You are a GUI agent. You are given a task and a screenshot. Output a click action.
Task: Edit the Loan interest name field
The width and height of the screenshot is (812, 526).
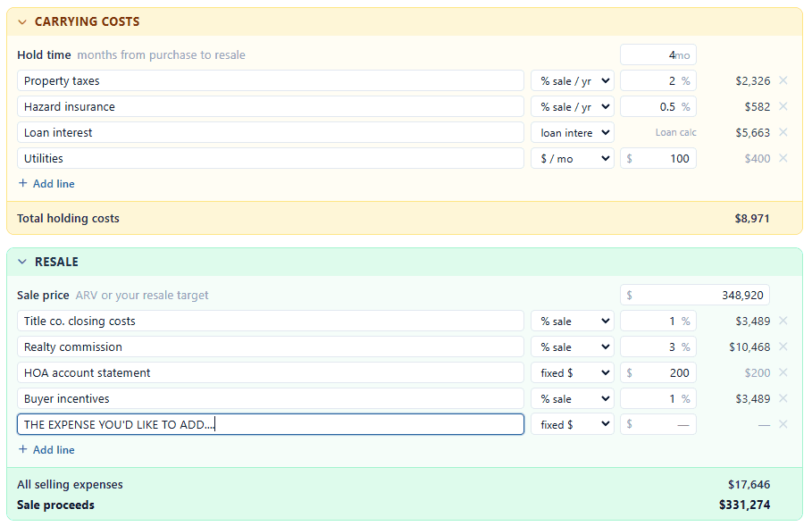[271, 132]
